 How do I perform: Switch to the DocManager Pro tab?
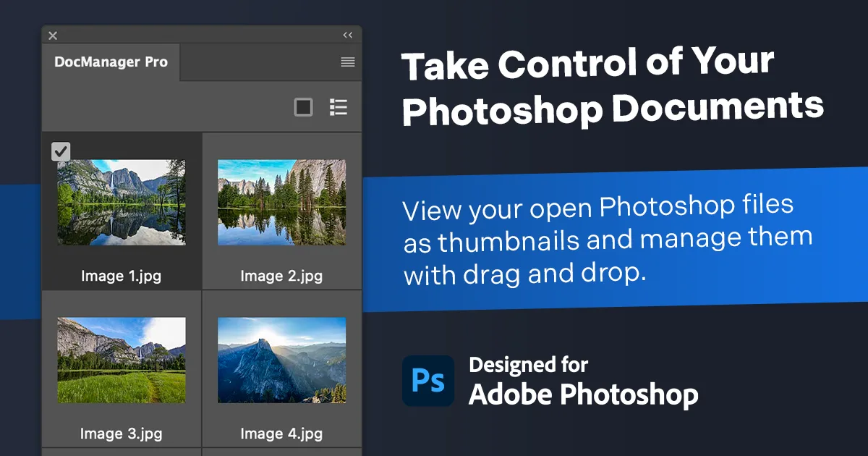(111, 62)
